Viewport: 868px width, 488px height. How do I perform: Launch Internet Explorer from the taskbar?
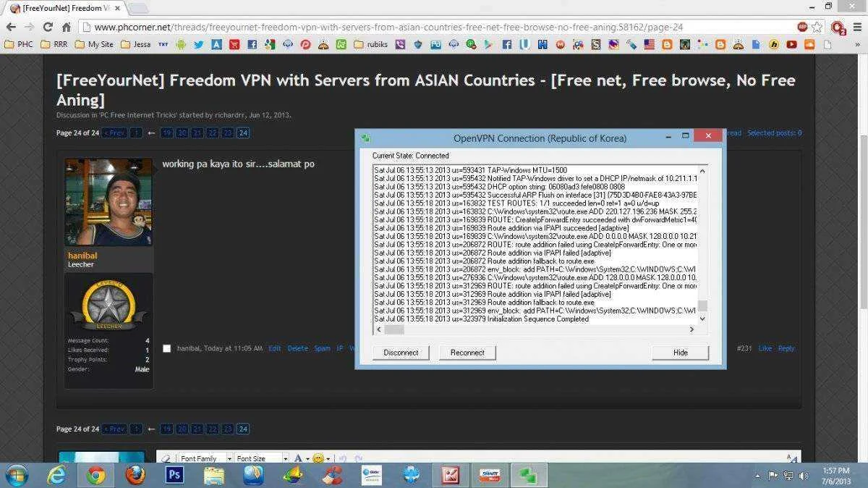tap(56, 475)
